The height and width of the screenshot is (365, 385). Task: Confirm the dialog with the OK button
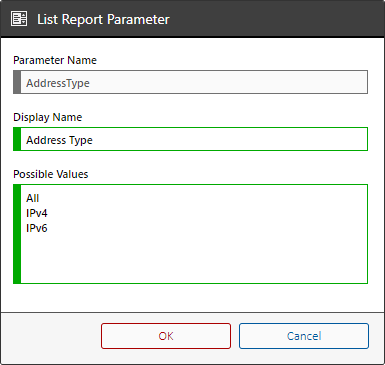click(x=166, y=336)
